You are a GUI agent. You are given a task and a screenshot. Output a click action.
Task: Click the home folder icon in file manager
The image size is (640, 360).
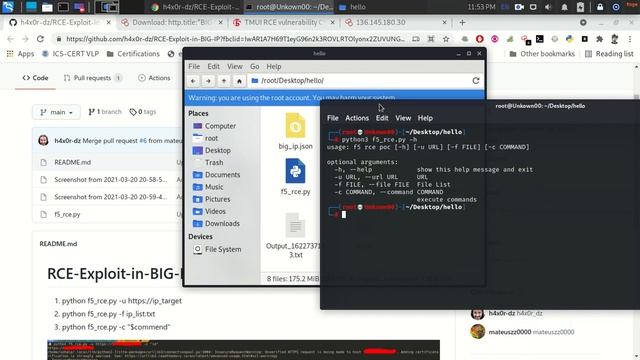[239, 81]
